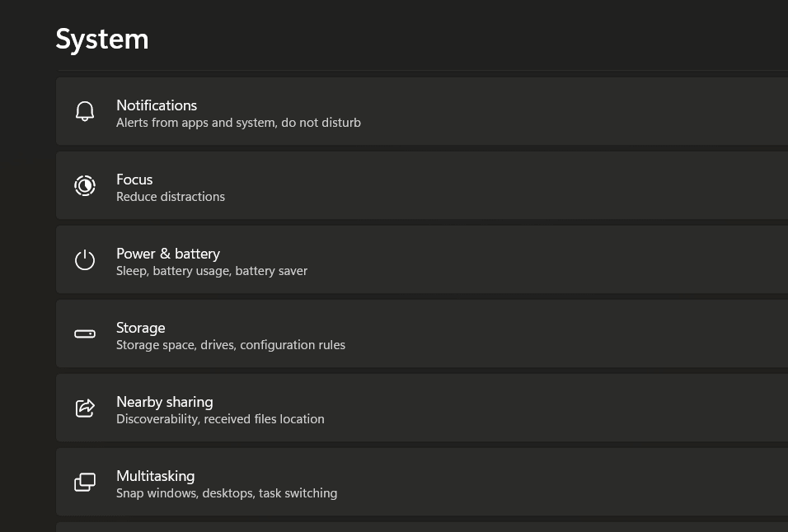
Task: Open Multitasking settings
Action: tap(422, 483)
